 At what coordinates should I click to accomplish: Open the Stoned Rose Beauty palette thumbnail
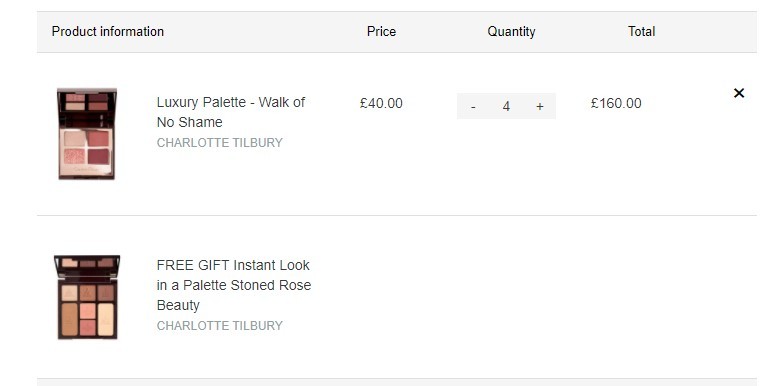click(87, 297)
